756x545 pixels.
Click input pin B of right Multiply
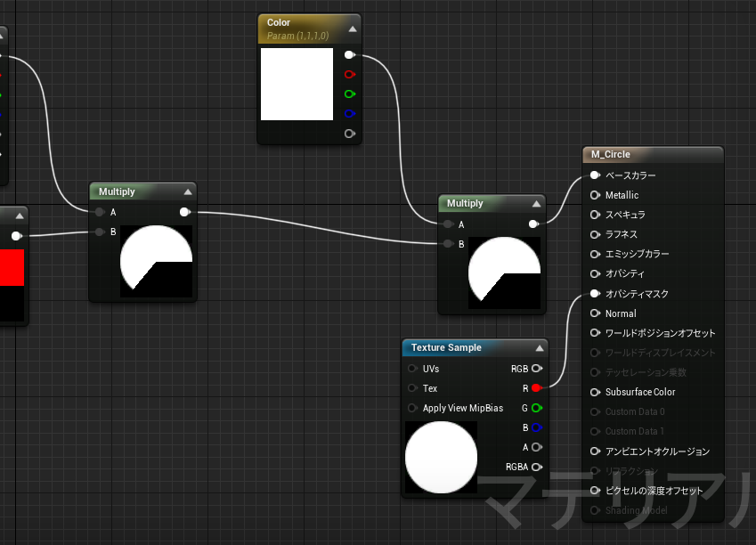(449, 244)
